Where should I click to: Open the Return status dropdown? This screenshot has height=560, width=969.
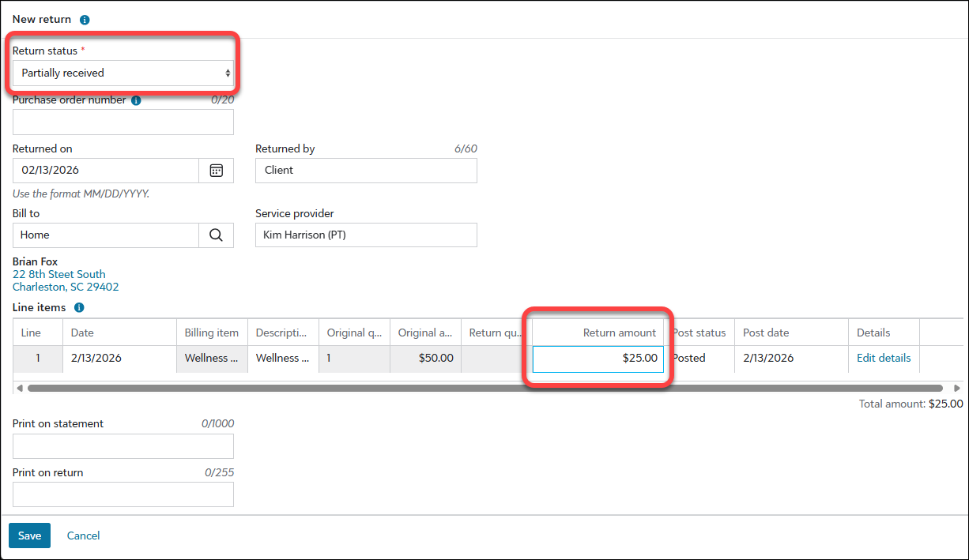pos(123,73)
